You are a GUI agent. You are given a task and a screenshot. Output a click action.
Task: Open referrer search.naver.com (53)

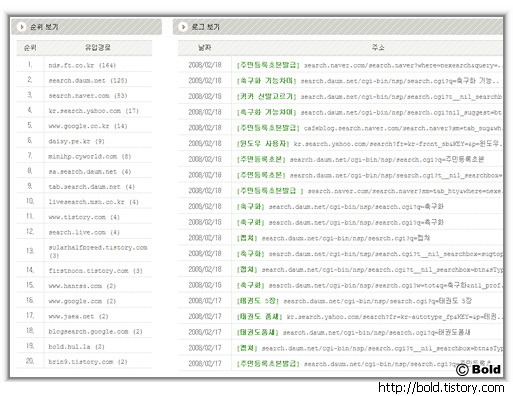(x=88, y=96)
